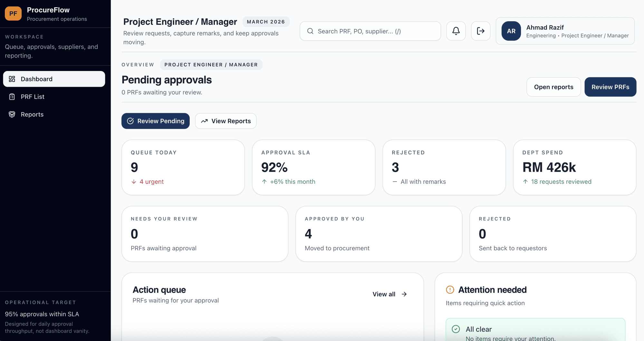The height and width of the screenshot is (341, 644).
Task: Open the Dept Spend card
Action: (x=574, y=167)
